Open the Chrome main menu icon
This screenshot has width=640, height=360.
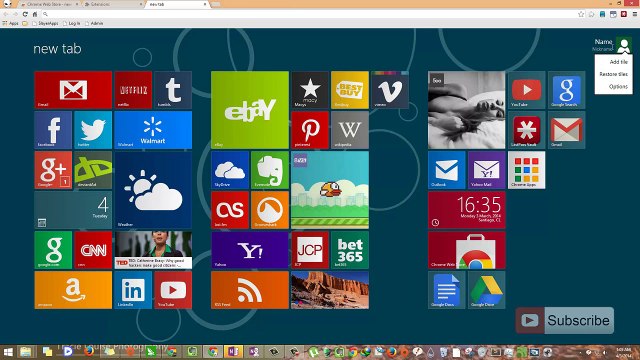point(635,14)
